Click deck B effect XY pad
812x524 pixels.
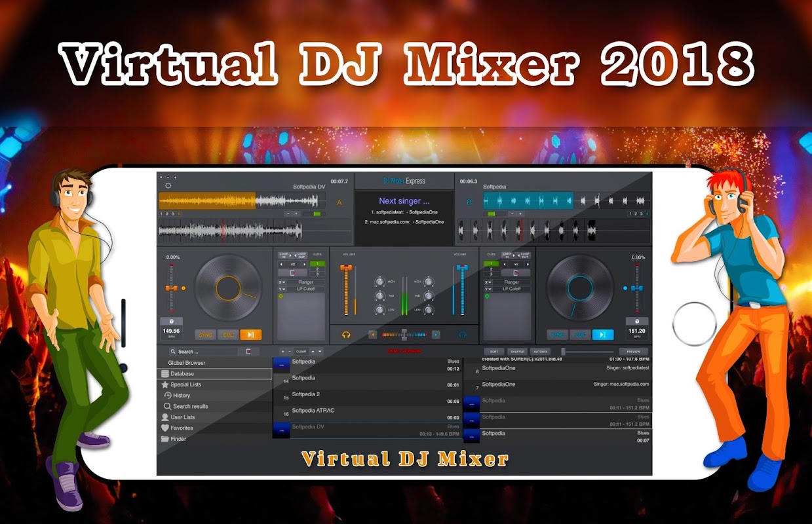click(507, 317)
